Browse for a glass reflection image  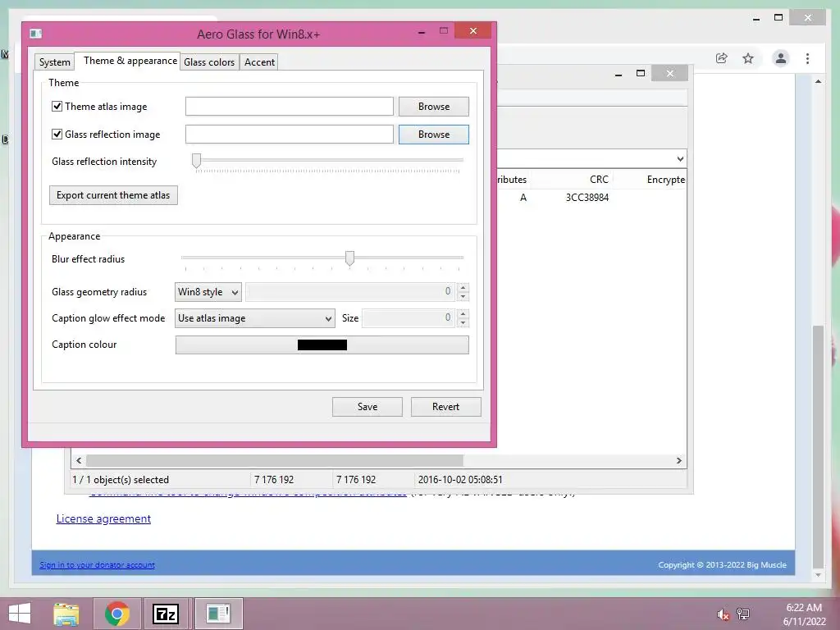tap(433, 134)
